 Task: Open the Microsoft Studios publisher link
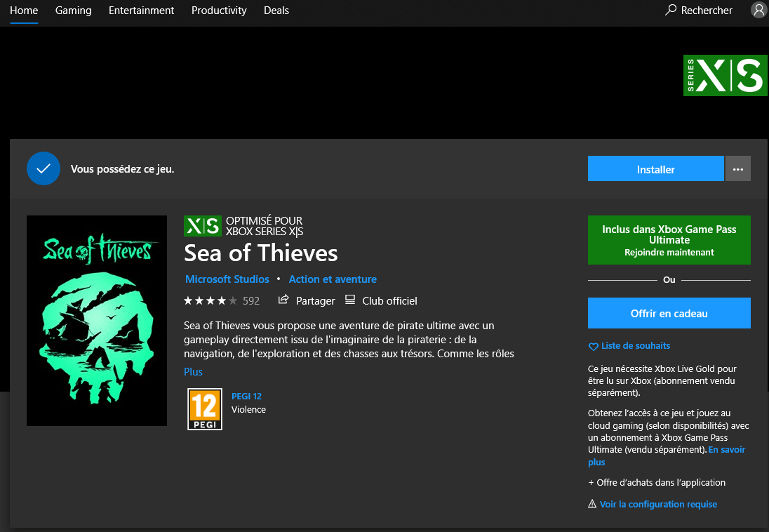227,279
